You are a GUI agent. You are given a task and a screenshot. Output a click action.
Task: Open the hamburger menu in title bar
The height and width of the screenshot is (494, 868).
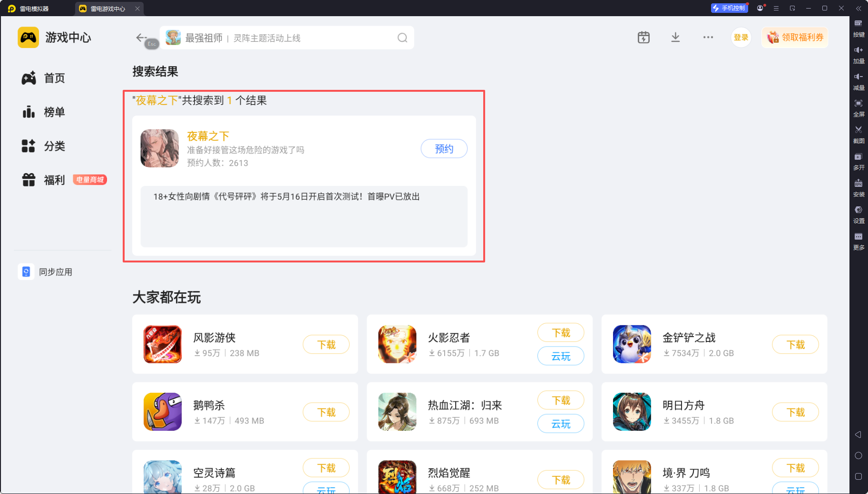(x=776, y=8)
